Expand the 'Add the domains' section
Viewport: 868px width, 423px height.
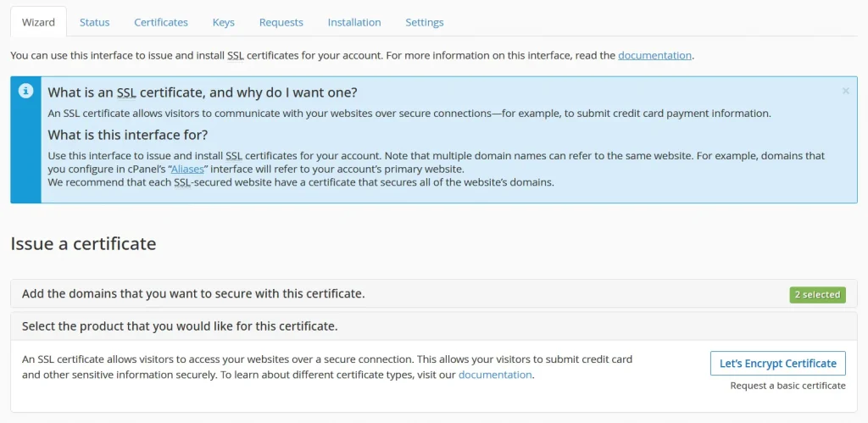tap(434, 293)
